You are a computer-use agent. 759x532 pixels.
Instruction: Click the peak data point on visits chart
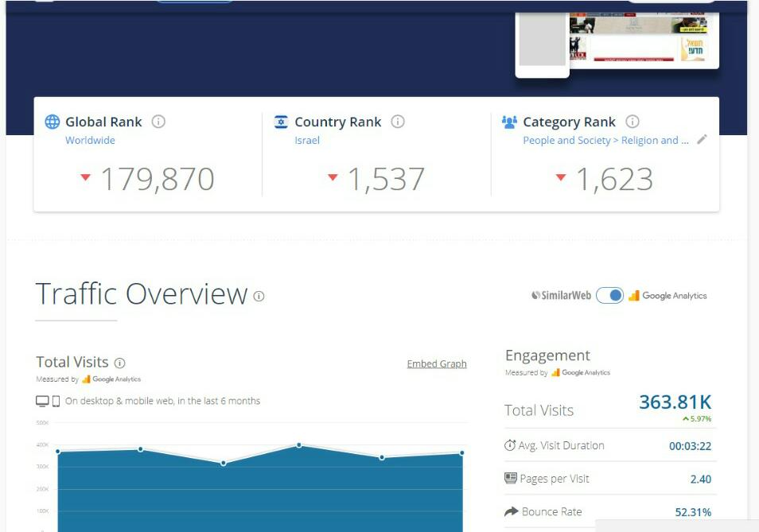(299, 445)
